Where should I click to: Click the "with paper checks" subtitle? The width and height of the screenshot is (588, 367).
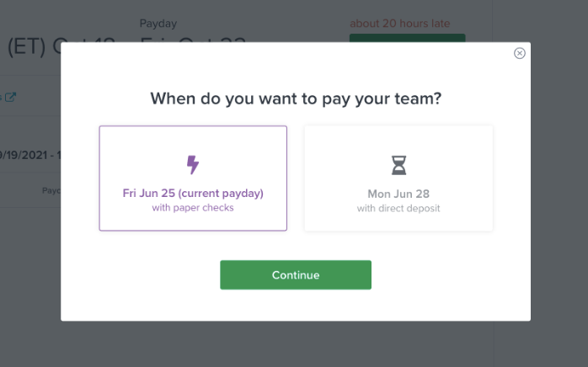point(193,208)
